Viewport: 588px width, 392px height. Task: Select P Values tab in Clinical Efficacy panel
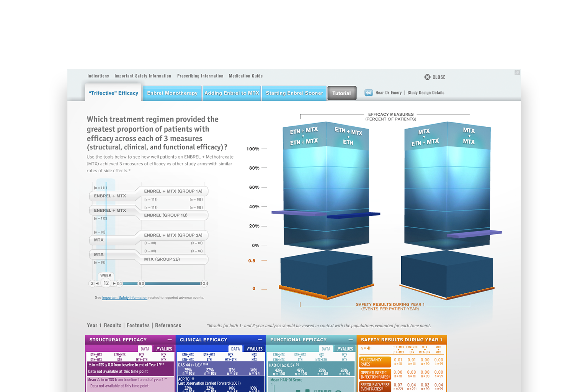click(x=255, y=349)
